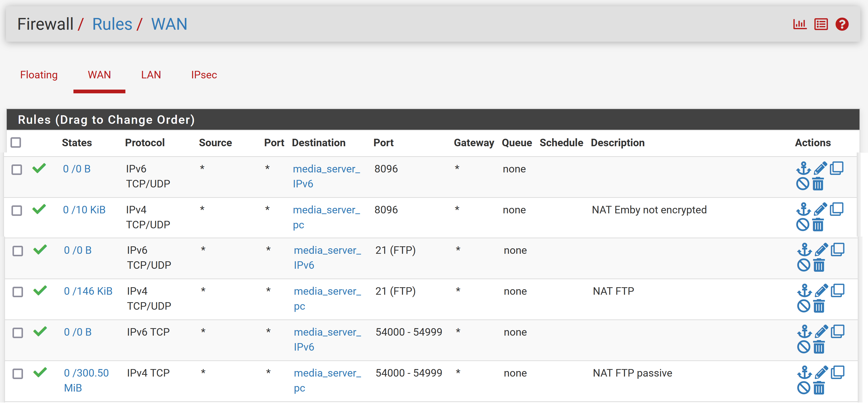Delete the IPv6 21 (FTP) rule

point(819,265)
